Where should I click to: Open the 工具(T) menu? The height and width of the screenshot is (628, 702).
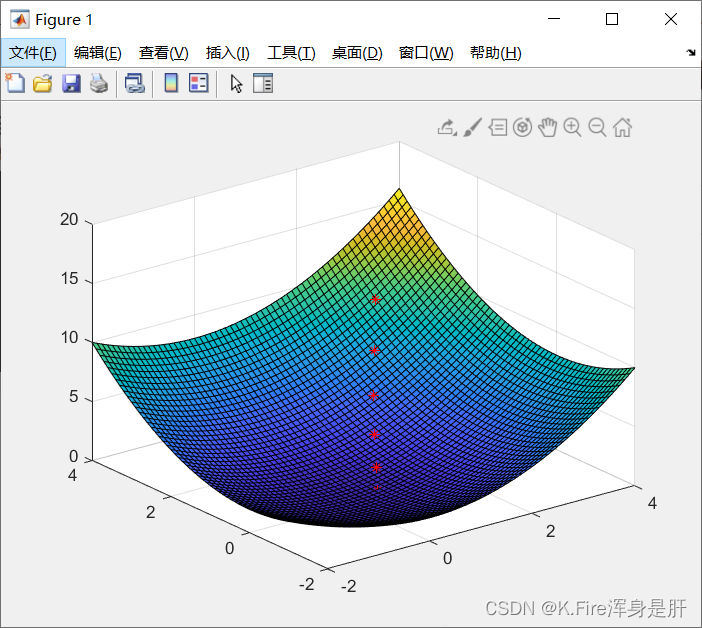(x=291, y=53)
